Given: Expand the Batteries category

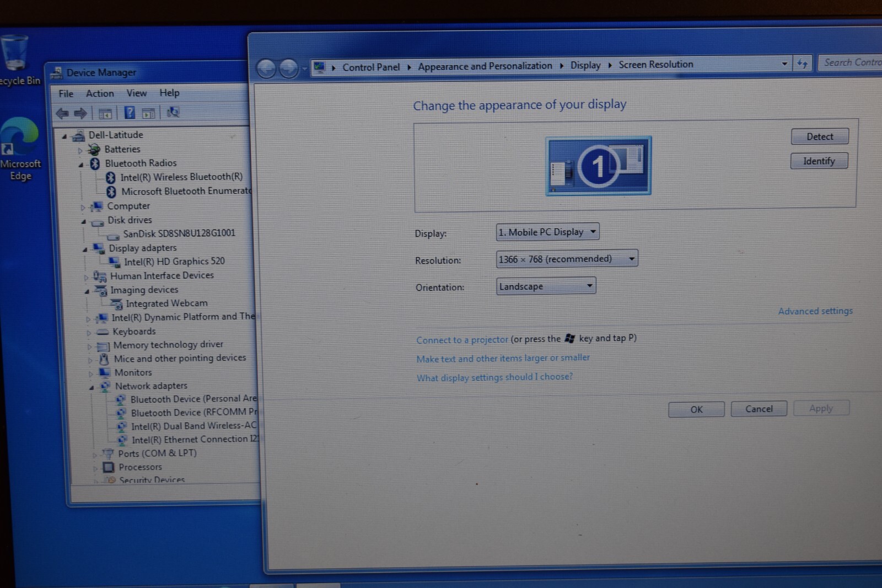Looking at the screenshot, I should pyautogui.click(x=80, y=150).
